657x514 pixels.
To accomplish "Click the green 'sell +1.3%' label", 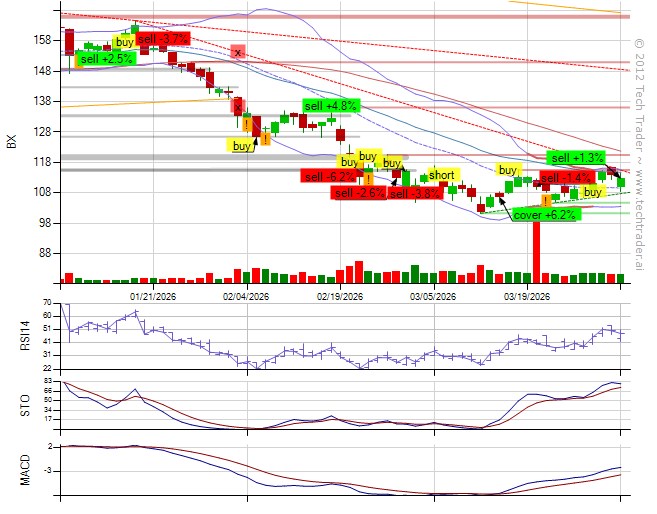I will (577, 158).
